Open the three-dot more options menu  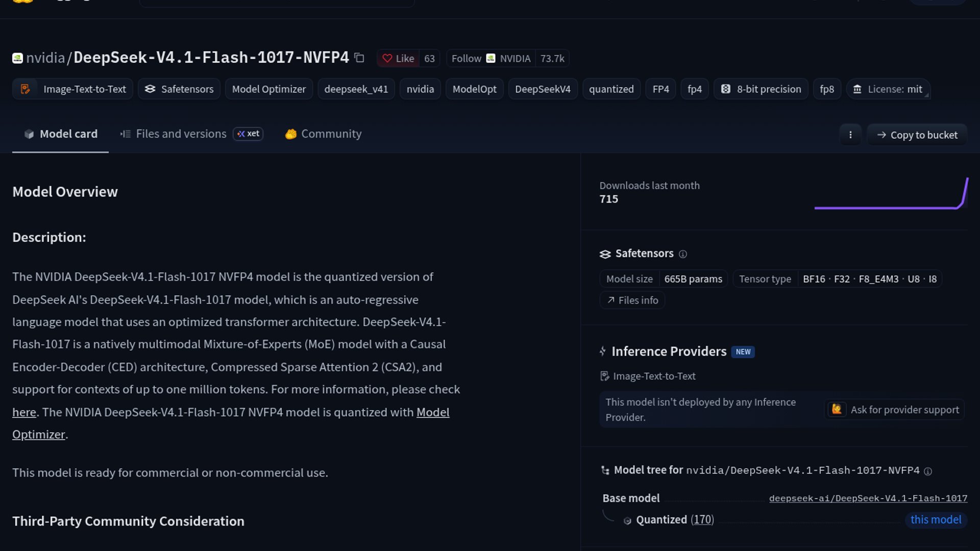click(x=850, y=135)
